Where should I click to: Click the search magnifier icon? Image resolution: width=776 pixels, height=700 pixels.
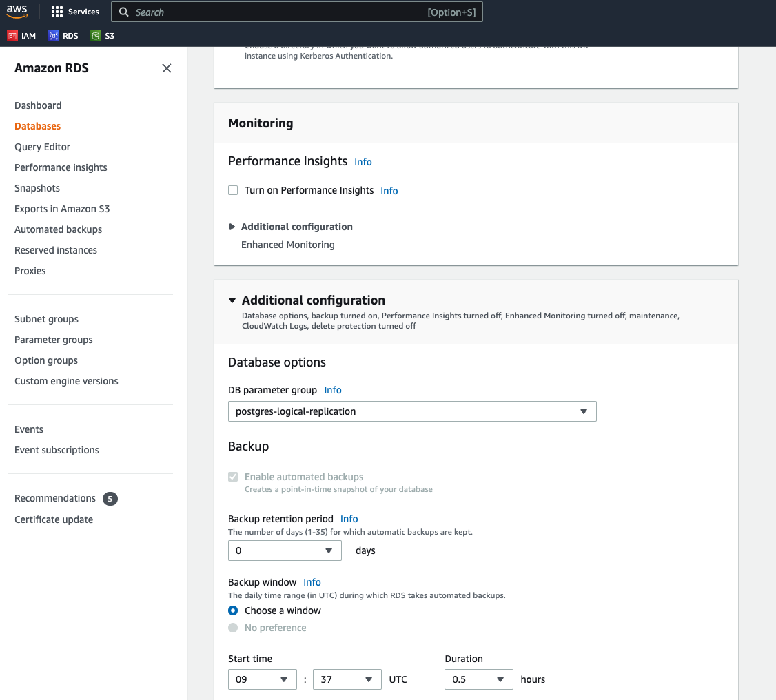tap(124, 12)
